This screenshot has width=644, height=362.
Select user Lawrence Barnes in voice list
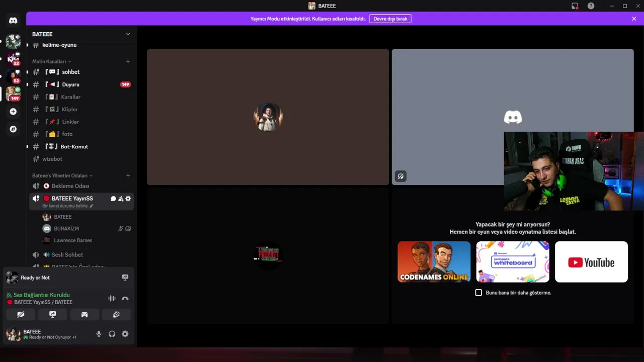point(87,240)
